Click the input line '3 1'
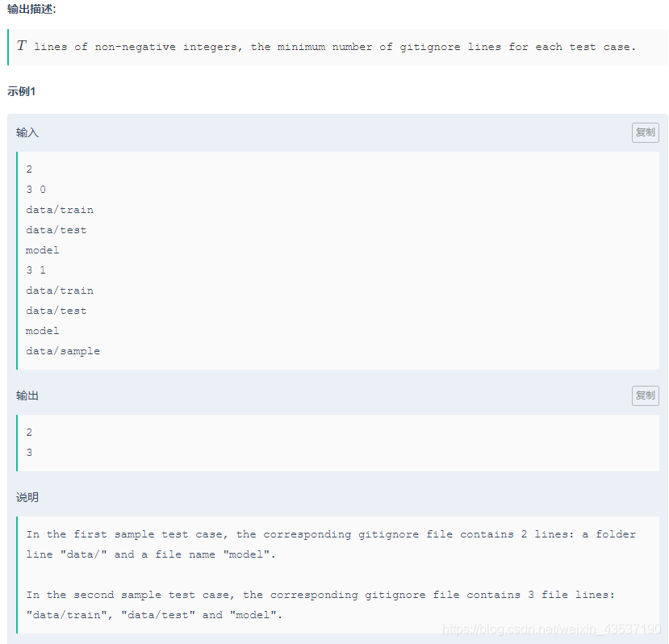Image resolution: width=669 pixels, height=644 pixels. pos(36,270)
